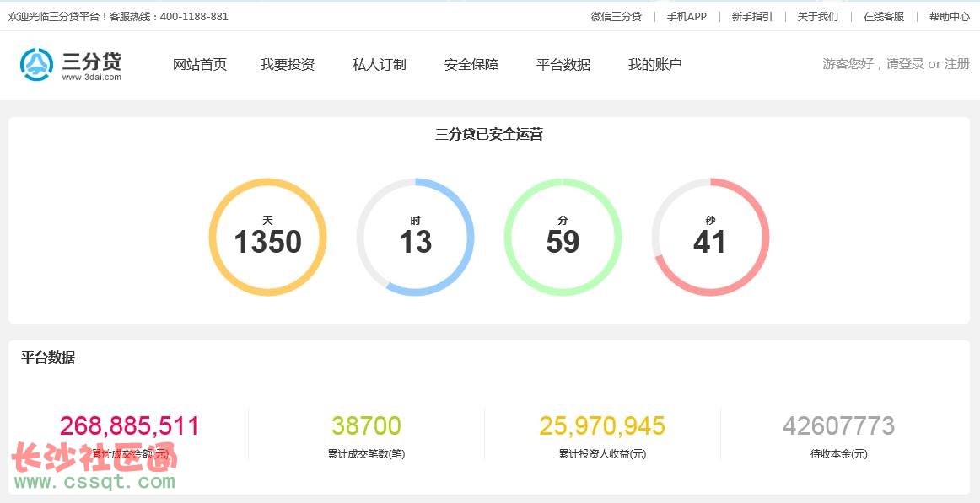The image size is (980, 503).
Task: Open 在线客服 link
Action: click(x=884, y=17)
